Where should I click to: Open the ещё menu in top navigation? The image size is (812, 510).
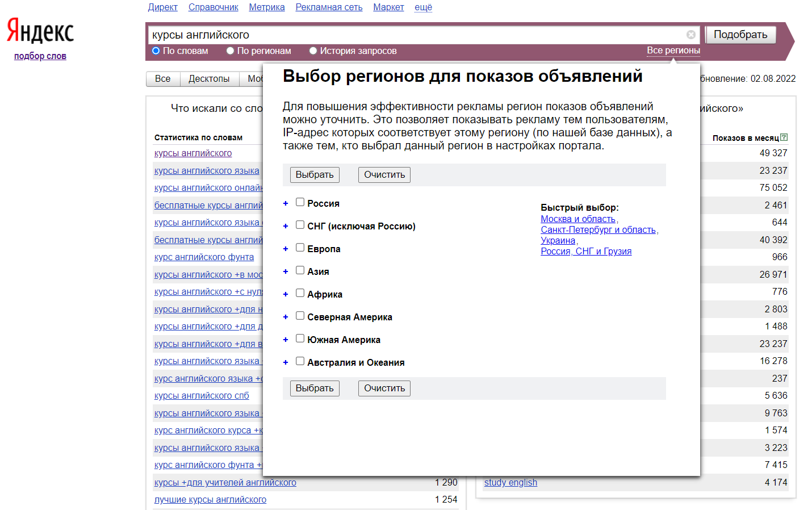pos(423,7)
